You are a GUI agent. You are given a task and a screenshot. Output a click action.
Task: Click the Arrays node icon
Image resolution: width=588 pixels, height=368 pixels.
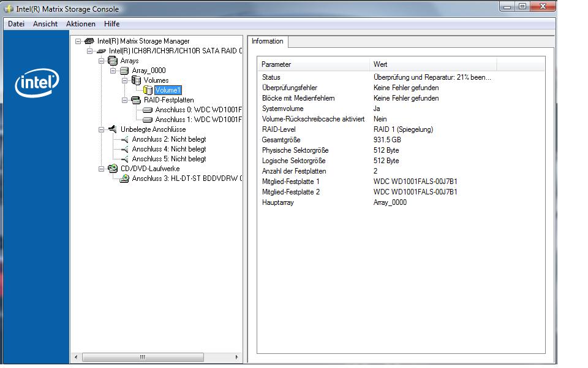(x=113, y=61)
